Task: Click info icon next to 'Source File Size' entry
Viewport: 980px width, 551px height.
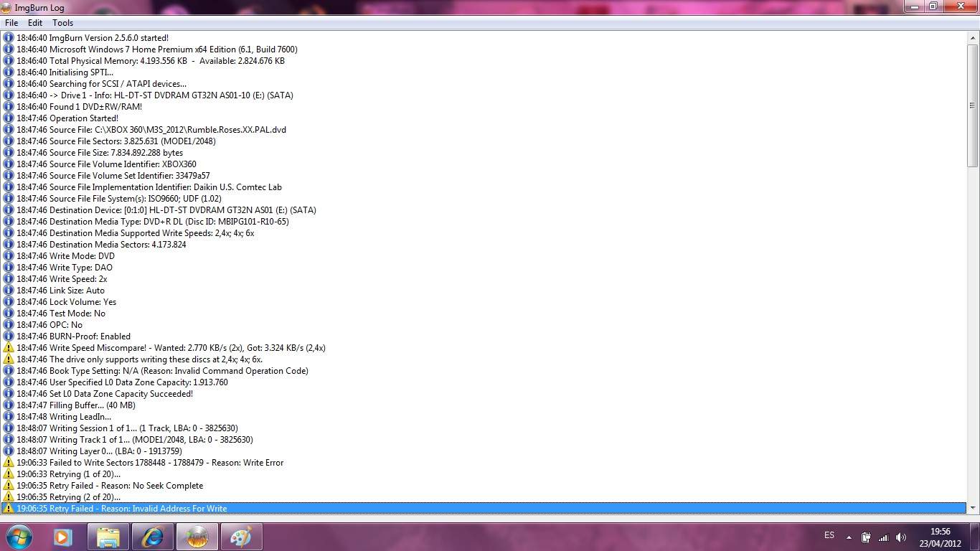Action: click(9, 153)
